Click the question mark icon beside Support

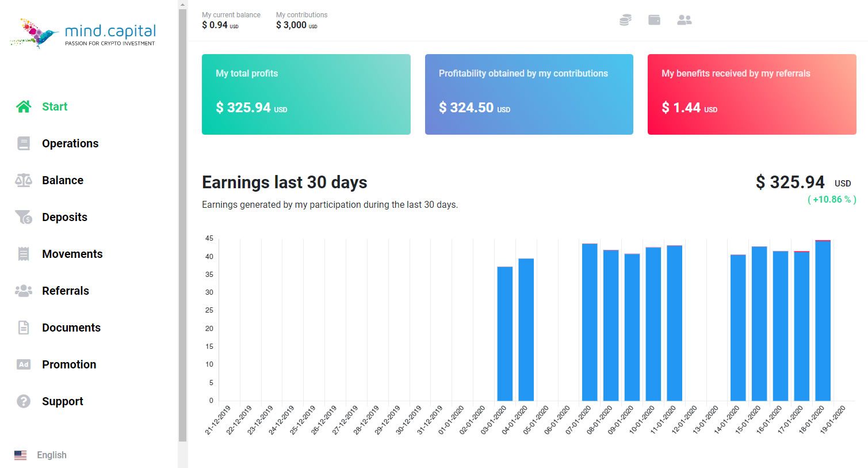(x=24, y=401)
